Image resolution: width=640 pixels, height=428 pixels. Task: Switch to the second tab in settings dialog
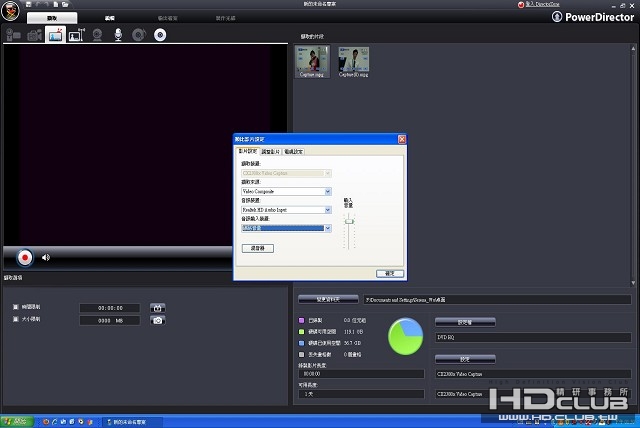[x=270, y=151]
